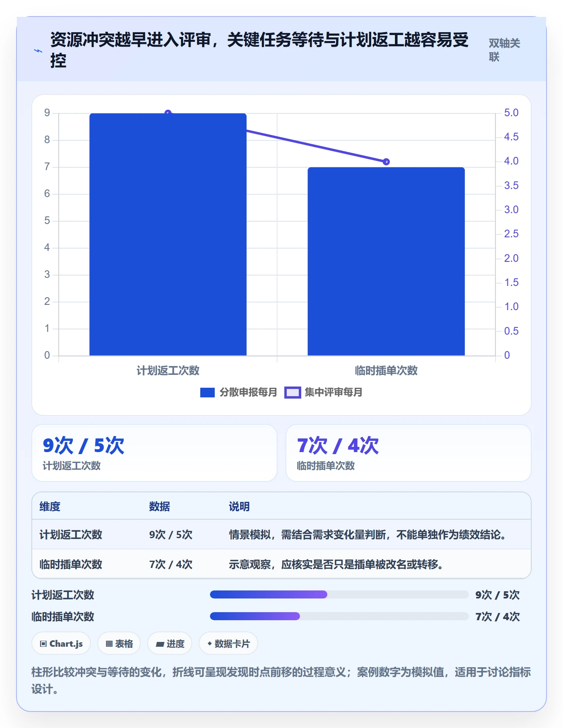Click the 计划返工次数 bar in chart
Screen dimensions: 563x728
[x=168, y=234]
